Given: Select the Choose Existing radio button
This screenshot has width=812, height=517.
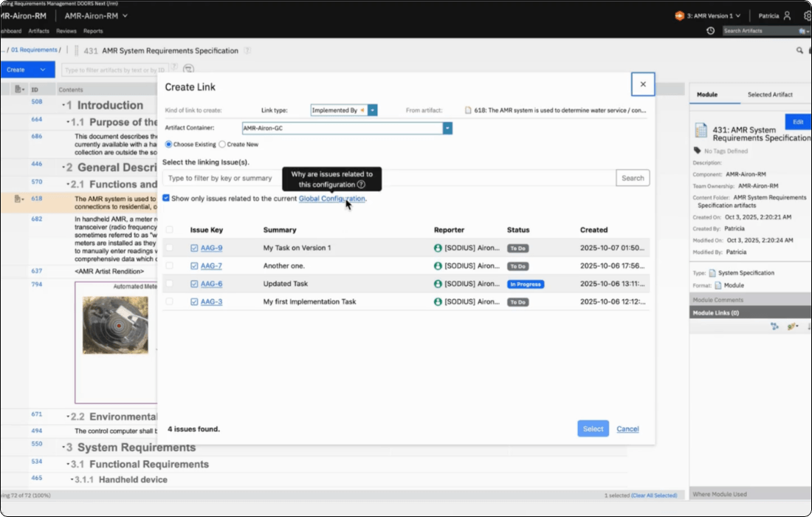Looking at the screenshot, I should pyautogui.click(x=168, y=144).
